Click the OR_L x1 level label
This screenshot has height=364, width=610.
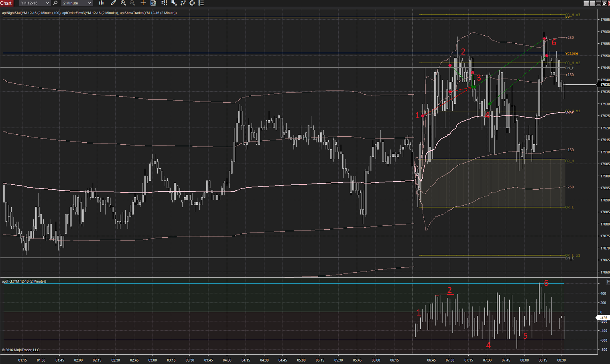(x=573, y=255)
